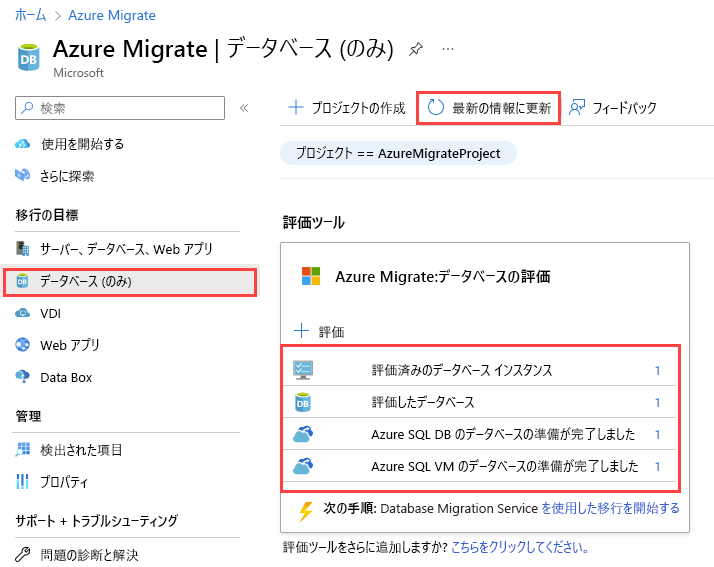Click the plus icon next to 評価
Image resolution: width=714 pixels, height=567 pixels.
pyautogui.click(x=301, y=331)
